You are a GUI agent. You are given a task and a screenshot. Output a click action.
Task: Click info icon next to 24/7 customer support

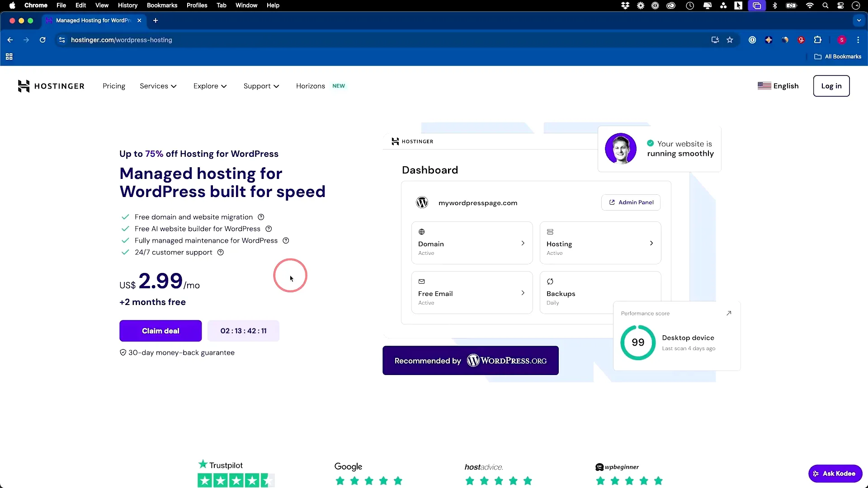(x=221, y=252)
